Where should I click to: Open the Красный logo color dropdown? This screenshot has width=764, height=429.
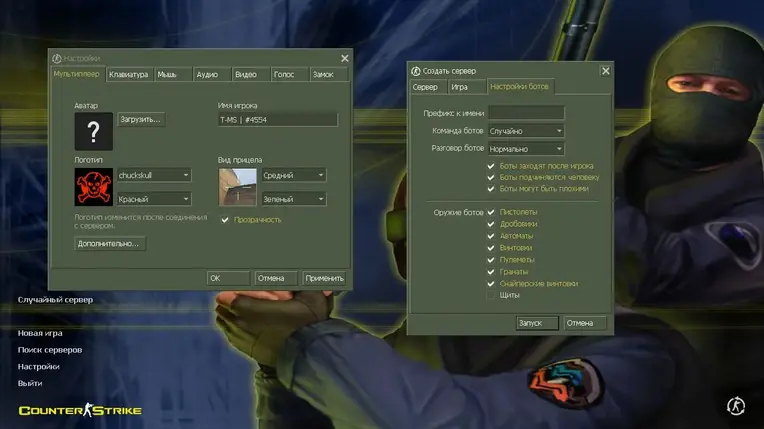pos(154,199)
